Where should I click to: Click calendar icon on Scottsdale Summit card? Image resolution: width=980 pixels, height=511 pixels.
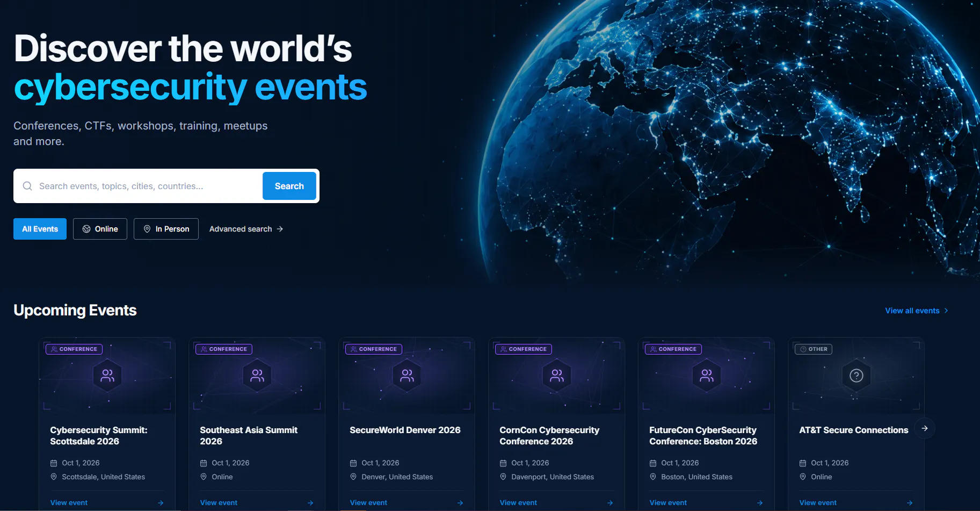coord(54,463)
